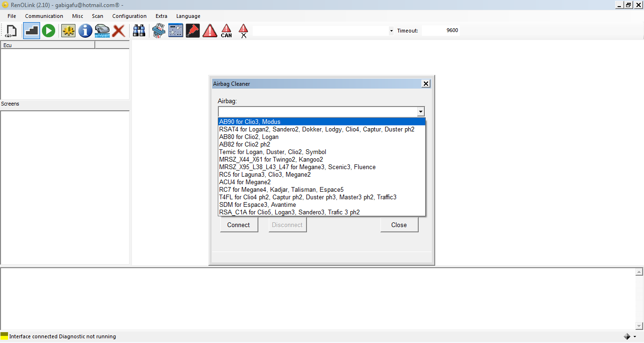This screenshot has width=644, height=343.
Task: Select RC7 for Megane4, Kadjar option
Action: tap(322, 189)
